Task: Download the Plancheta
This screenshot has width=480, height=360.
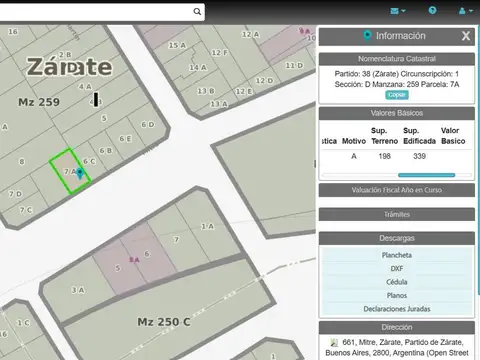Action: 397,255
